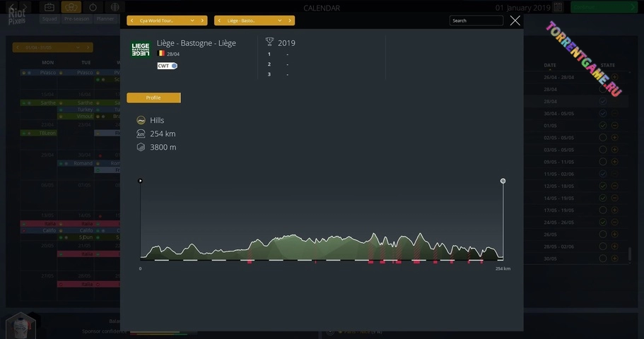Close the race details popup
The height and width of the screenshot is (339, 644).
(x=515, y=20)
